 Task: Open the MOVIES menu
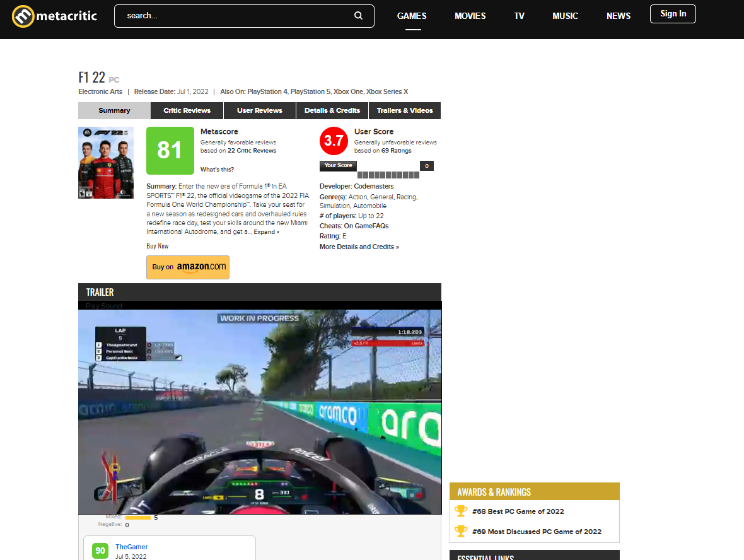[x=470, y=16]
